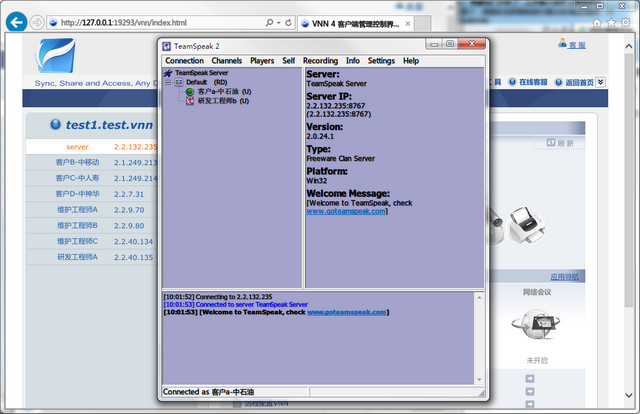This screenshot has width=640, height=414.
Task: Click the 未开启 status label
Action: coord(537,361)
